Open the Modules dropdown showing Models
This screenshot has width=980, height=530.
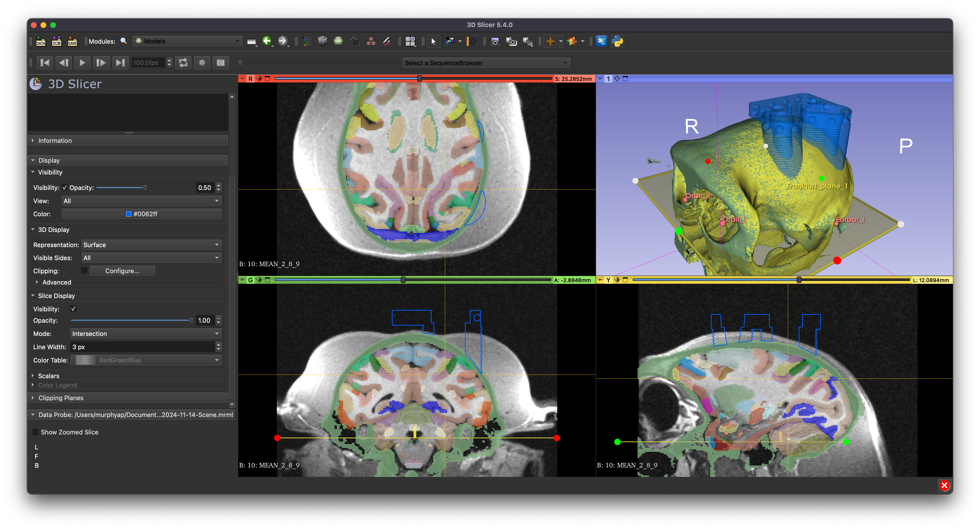pyautogui.click(x=187, y=41)
